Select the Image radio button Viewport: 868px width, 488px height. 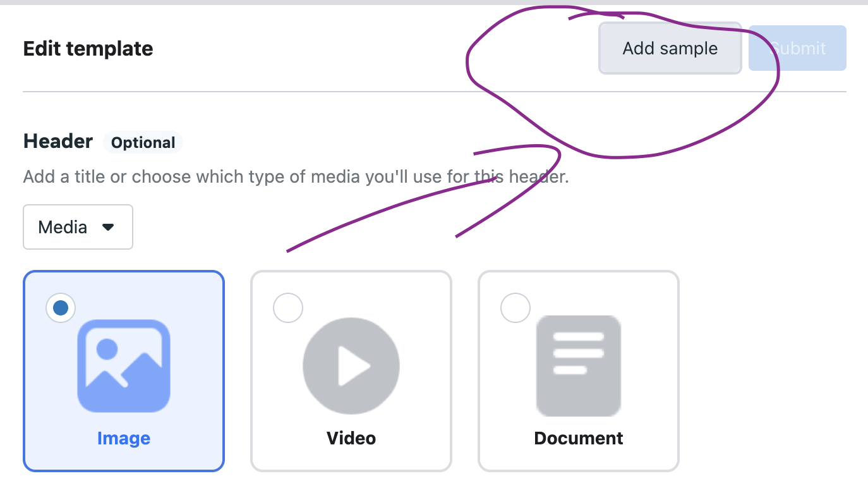(x=61, y=308)
